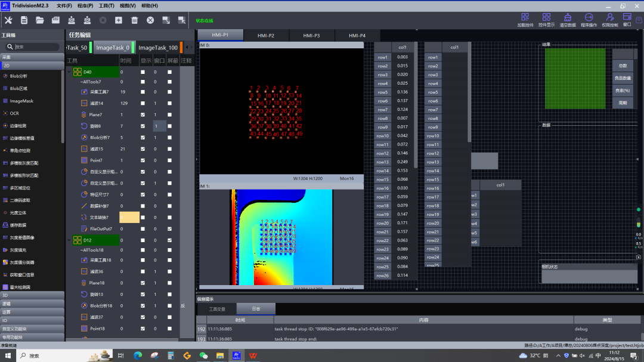The width and height of the screenshot is (644, 362).
Task: Click the 加载控件 load controls icon
Action: click(525, 18)
